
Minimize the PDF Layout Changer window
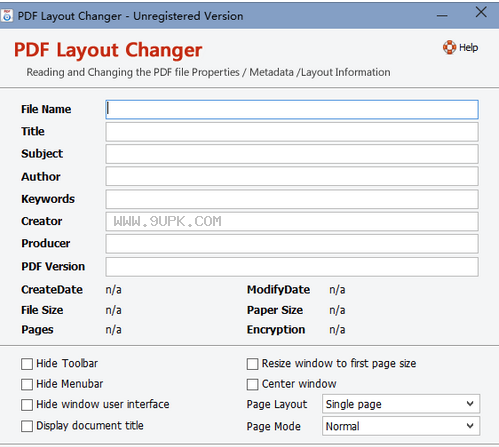442,15
